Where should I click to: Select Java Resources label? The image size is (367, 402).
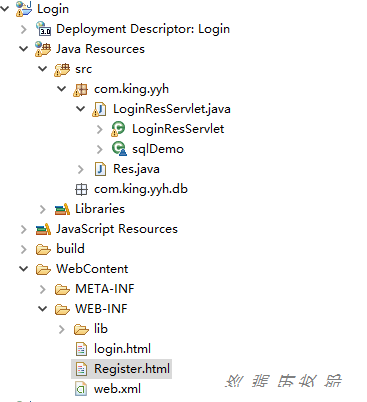click(x=100, y=49)
